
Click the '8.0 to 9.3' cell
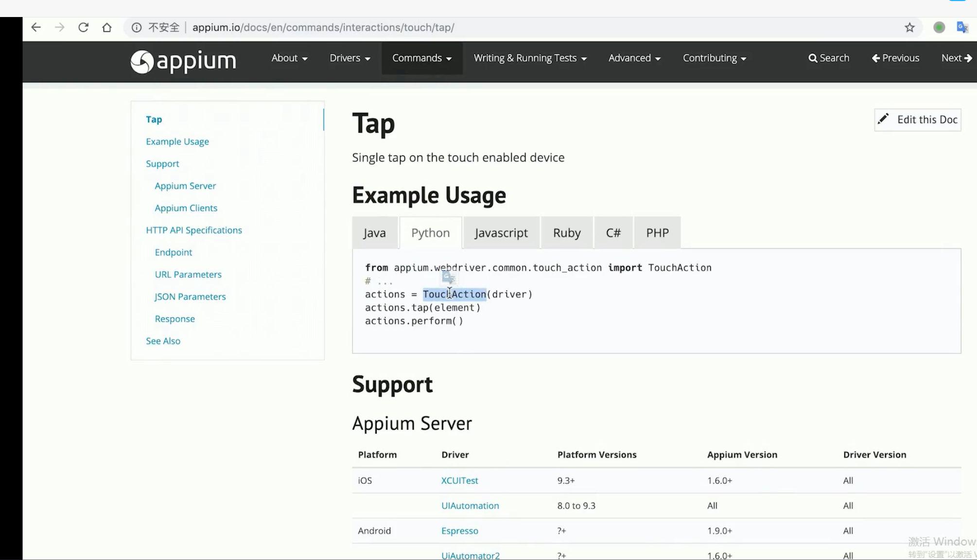[576, 506]
